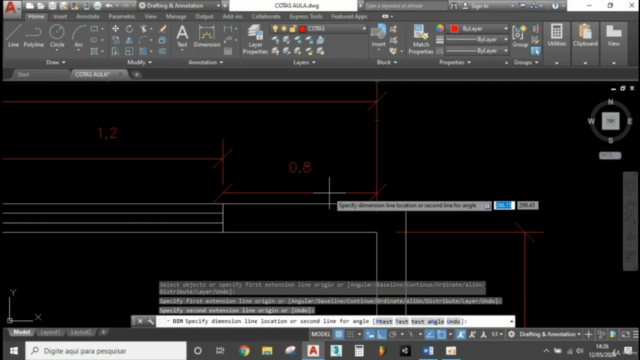Image resolution: width=640 pixels, height=360 pixels.
Task: Toggle the MODEL space button
Action: point(321,334)
